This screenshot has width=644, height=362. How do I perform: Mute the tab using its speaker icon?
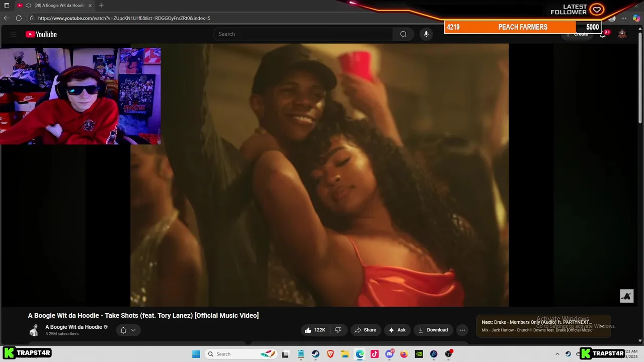pos(28,5)
